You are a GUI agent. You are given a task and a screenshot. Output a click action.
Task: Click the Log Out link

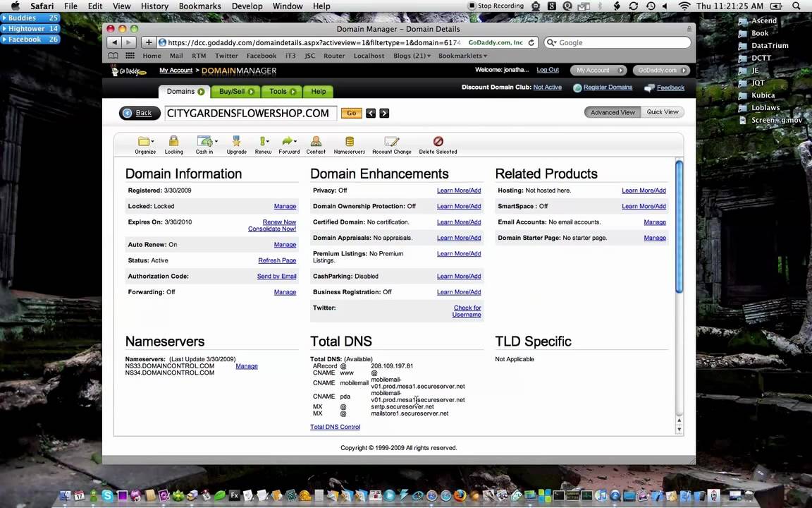pos(548,70)
